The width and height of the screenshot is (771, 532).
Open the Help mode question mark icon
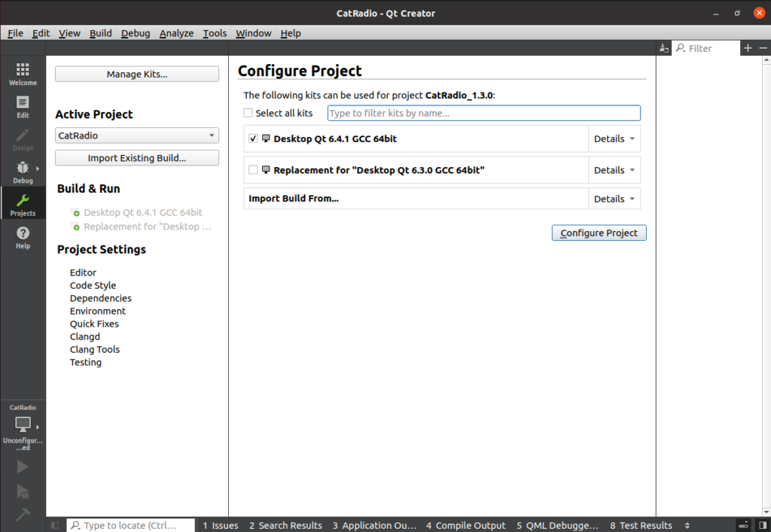coord(23,237)
